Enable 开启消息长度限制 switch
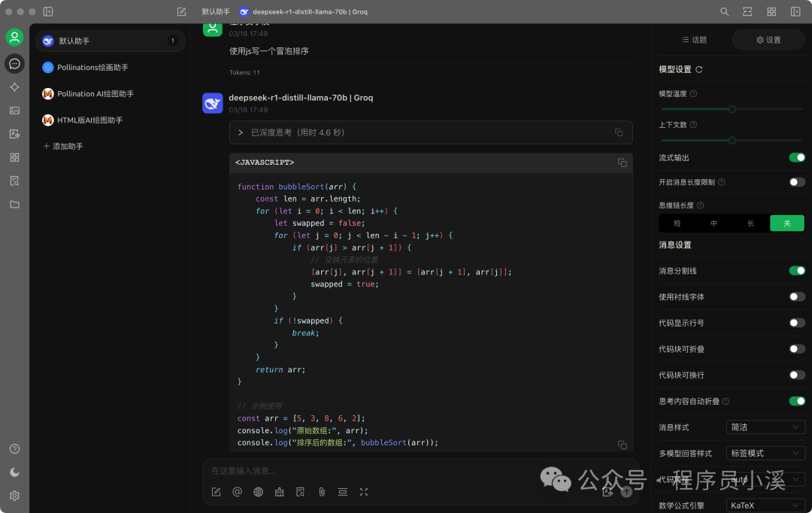812x513 pixels. click(797, 182)
